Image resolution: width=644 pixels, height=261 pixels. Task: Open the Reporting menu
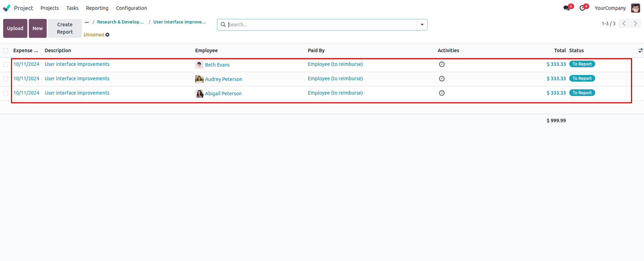tap(97, 8)
